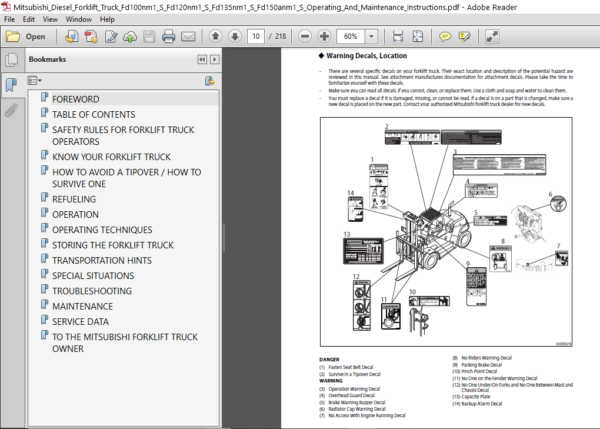This screenshot has width=600, height=429.
Task: Go to previous page with up arrow
Action: (215, 36)
